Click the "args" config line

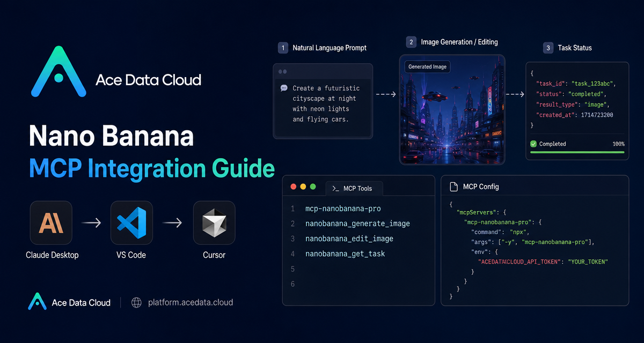pyautogui.click(x=533, y=242)
